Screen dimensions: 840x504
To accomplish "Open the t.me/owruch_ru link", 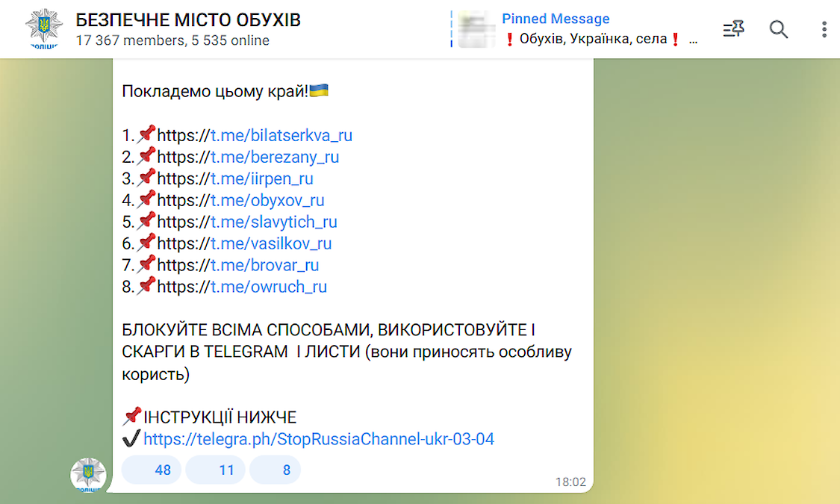I will [x=268, y=287].
